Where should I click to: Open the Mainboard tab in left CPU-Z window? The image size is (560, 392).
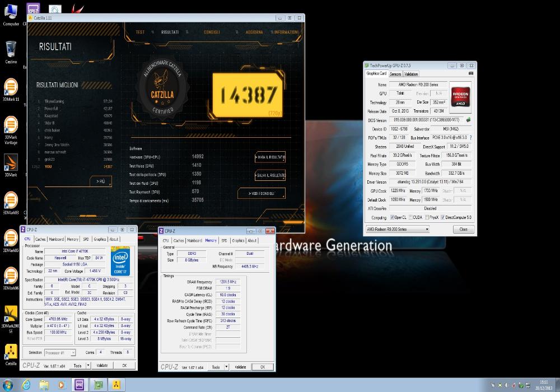(56, 239)
